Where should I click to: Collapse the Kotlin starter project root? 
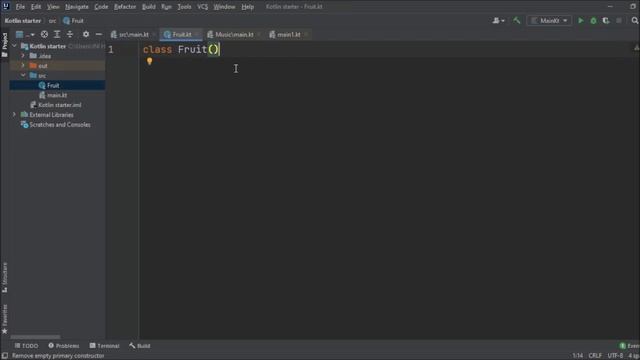click(x=14, y=46)
